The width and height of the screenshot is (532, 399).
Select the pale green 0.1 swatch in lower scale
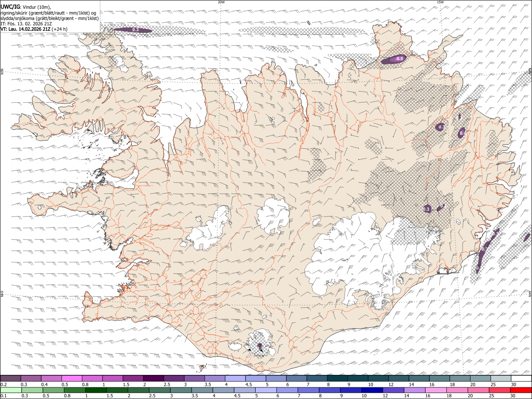click(x=11, y=390)
